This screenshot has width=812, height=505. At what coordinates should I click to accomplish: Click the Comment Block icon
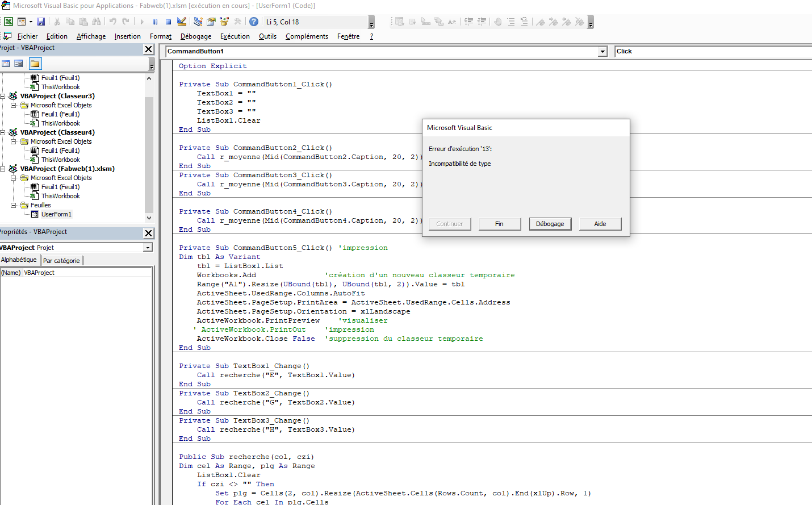coord(510,22)
